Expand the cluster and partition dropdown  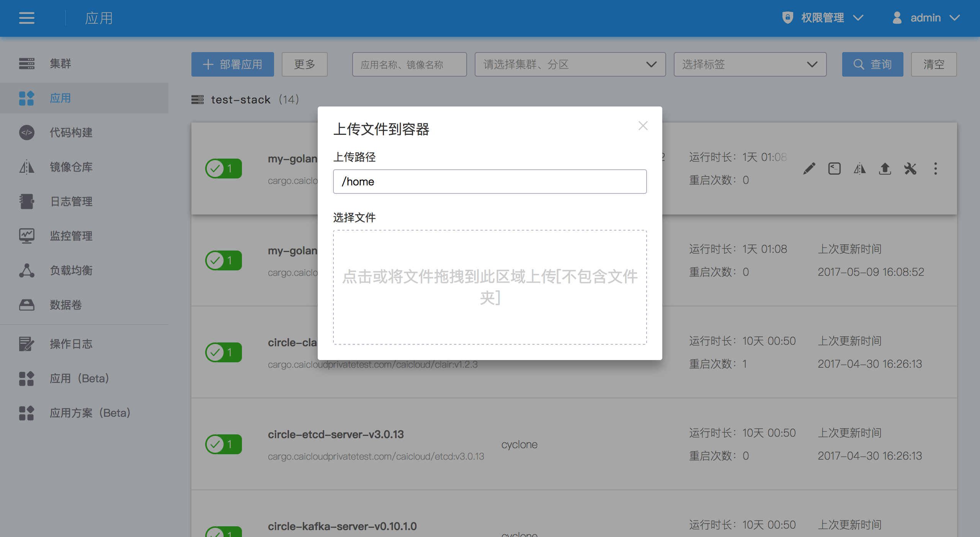pyautogui.click(x=570, y=64)
